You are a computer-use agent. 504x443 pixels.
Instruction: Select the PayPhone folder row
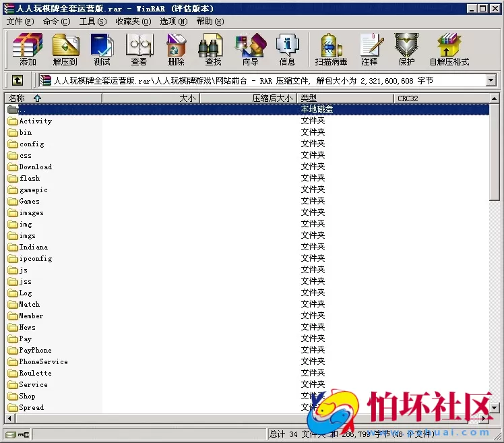tap(247, 351)
